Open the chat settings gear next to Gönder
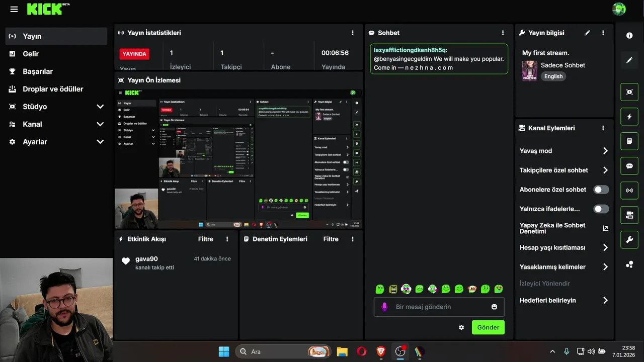 (x=461, y=327)
